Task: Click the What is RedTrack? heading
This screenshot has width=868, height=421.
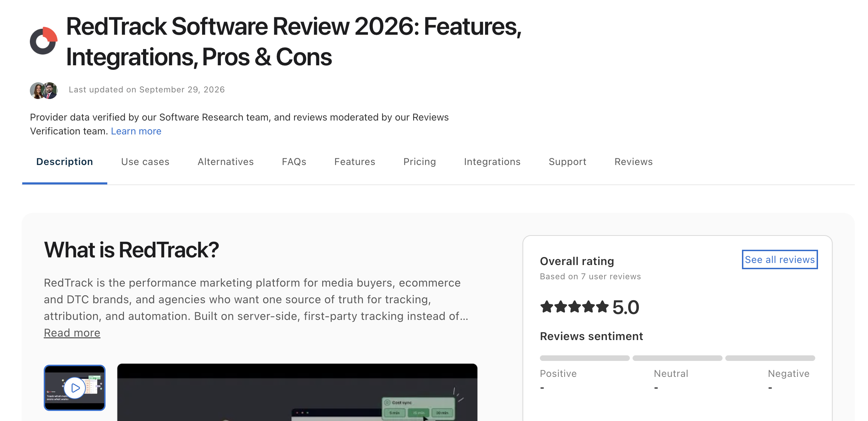Action: point(131,250)
